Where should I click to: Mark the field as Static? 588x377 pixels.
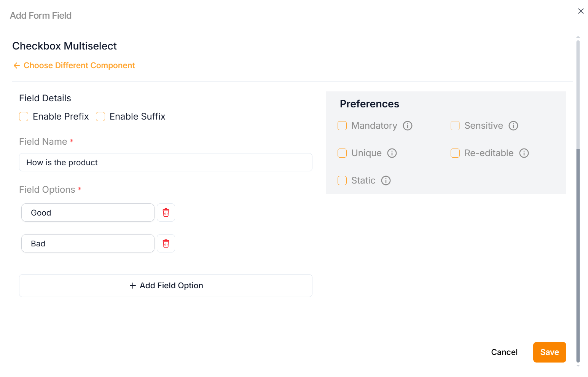342,181
